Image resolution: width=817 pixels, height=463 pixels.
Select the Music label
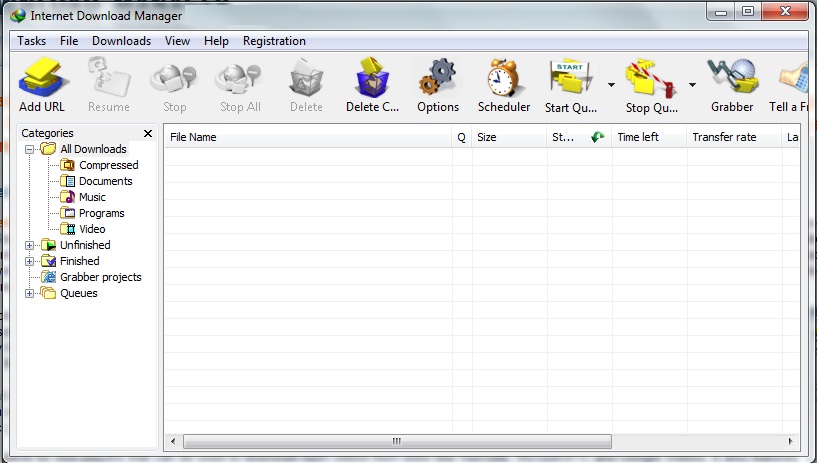pyautogui.click(x=92, y=197)
